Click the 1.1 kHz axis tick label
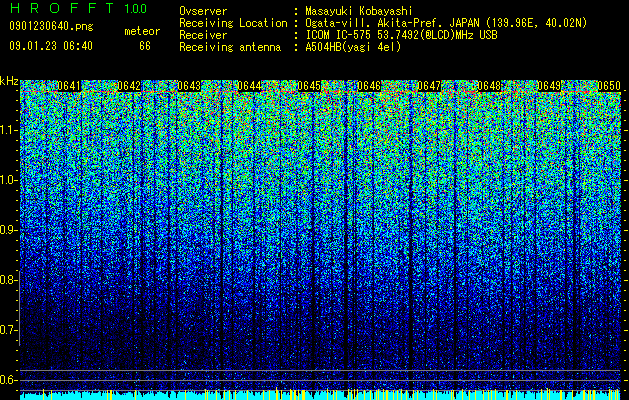Image resolution: width=629 pixels, height=400 pixels. 9,130
